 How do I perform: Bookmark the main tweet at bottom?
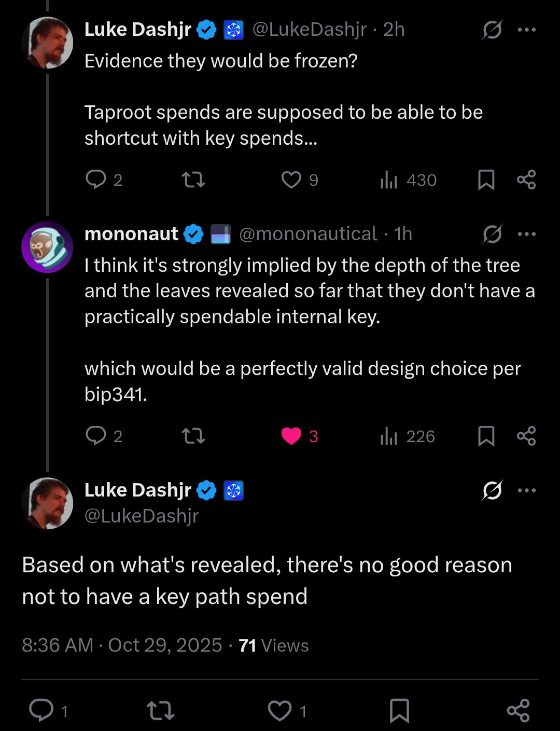(x=399, y=710)
